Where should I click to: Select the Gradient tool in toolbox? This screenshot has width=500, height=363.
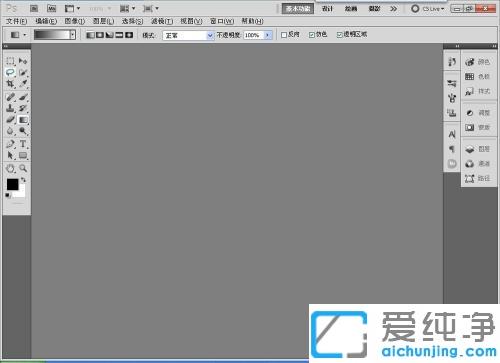point(23,119)
